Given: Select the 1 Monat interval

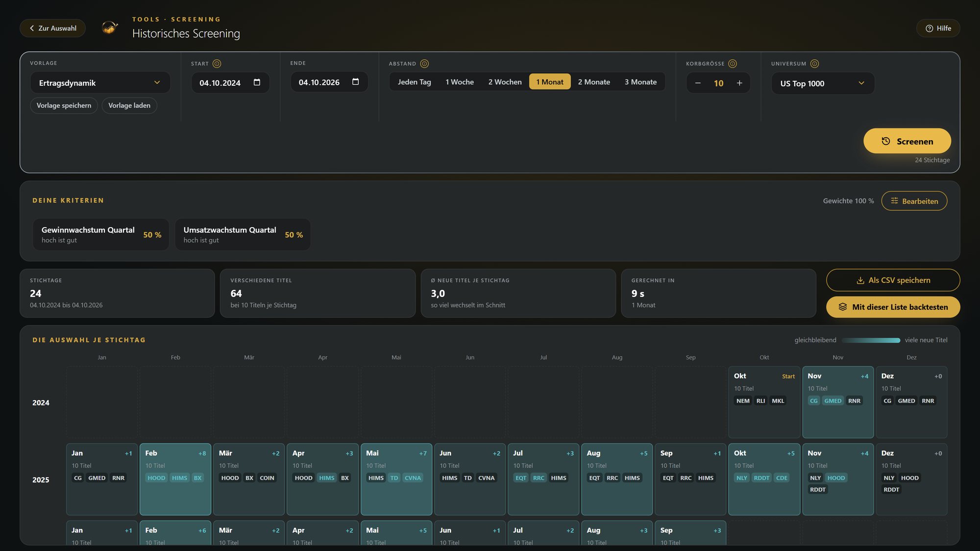Looking at the screenshot, I should 549,82.
